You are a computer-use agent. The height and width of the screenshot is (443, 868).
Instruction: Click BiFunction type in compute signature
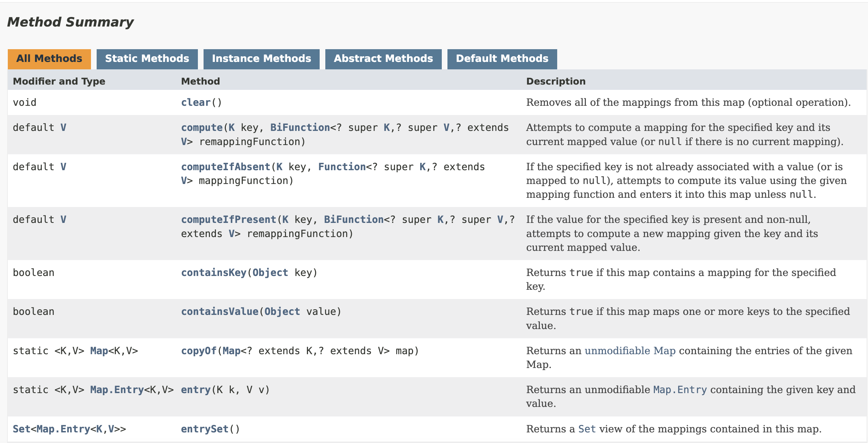point(300,128)
